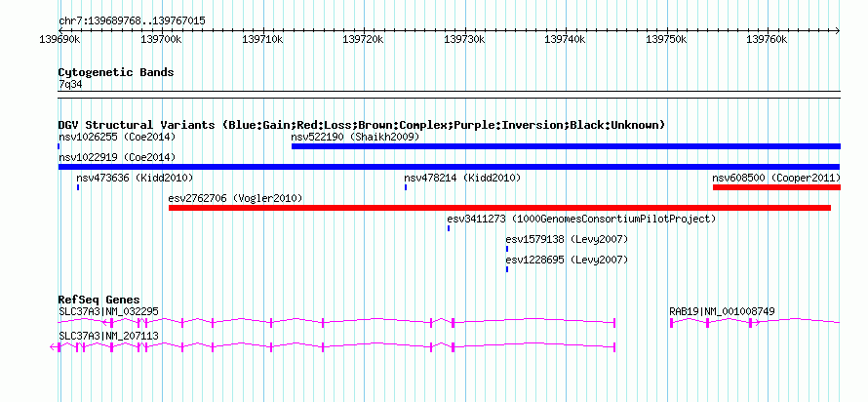Click the nsv1026255 (Coe2014) label
Image resolution: width=868 pixels, height=402 pixels.
[117, 137]
